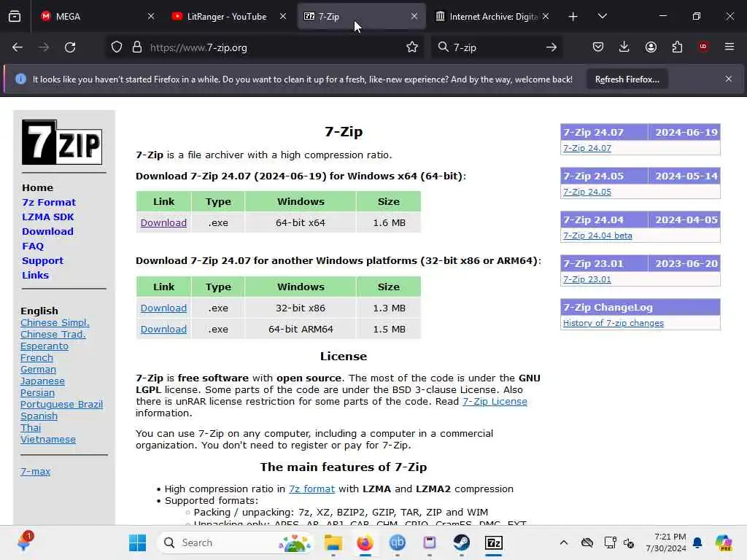Open Download page in sidebar

(47, 231)
